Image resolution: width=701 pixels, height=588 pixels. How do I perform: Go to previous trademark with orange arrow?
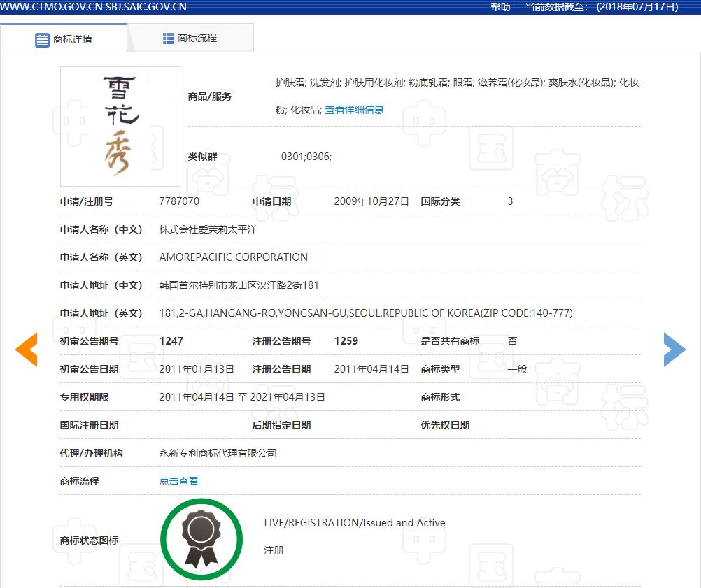[26, 350]
